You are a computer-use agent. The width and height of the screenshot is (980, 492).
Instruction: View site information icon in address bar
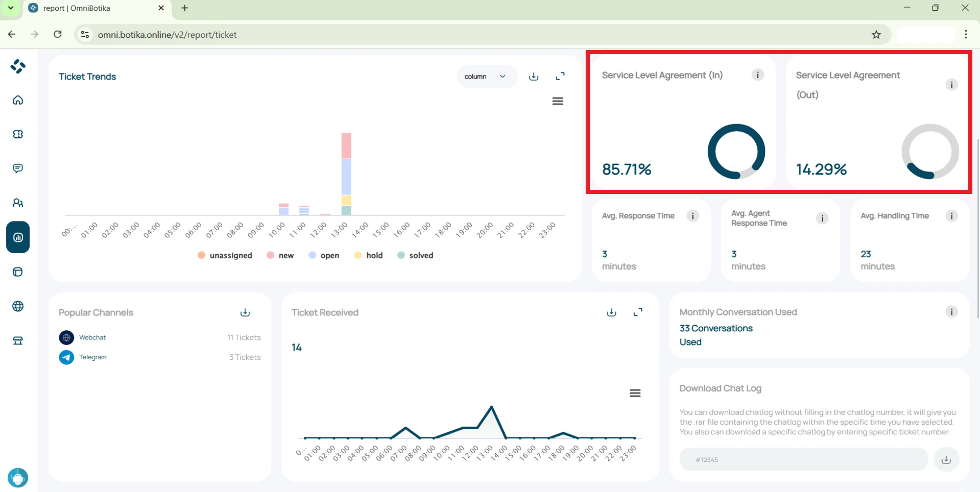pyautogui.click(x=85, y=35)
